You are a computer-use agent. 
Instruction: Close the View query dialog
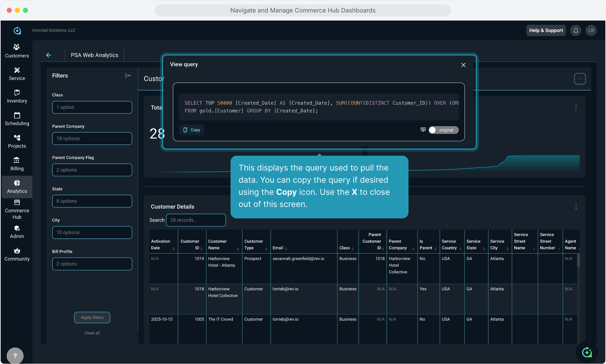point(463,65)
